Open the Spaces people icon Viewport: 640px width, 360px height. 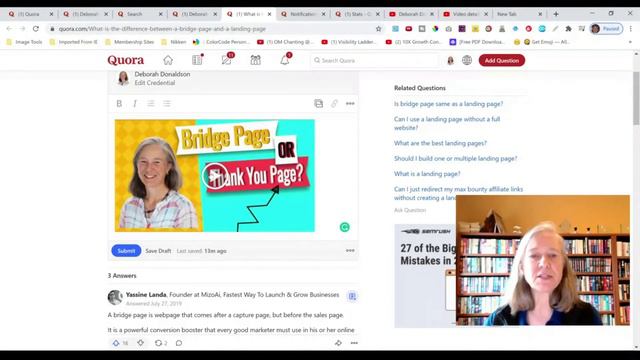(x=256, y=60)
